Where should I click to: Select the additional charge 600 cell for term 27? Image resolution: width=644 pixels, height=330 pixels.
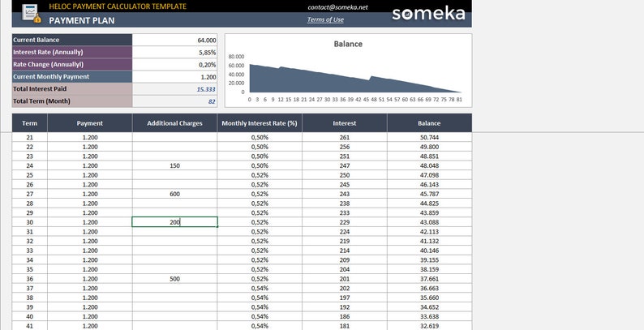click(x=174, y=194)
